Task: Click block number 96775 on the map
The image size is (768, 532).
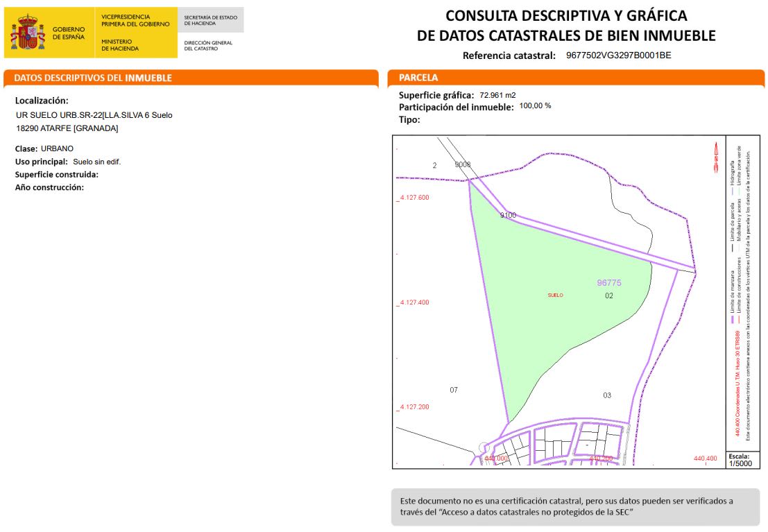Action: tap(608, 283)
